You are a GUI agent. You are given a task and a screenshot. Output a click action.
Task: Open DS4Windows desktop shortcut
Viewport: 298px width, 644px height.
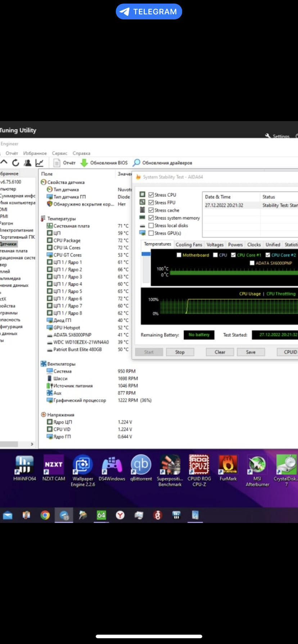(x=112, y=468)
